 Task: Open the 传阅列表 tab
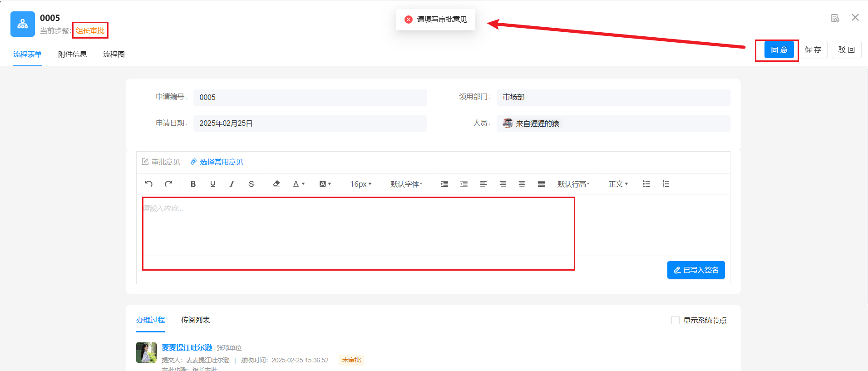[x=195, y=320]
